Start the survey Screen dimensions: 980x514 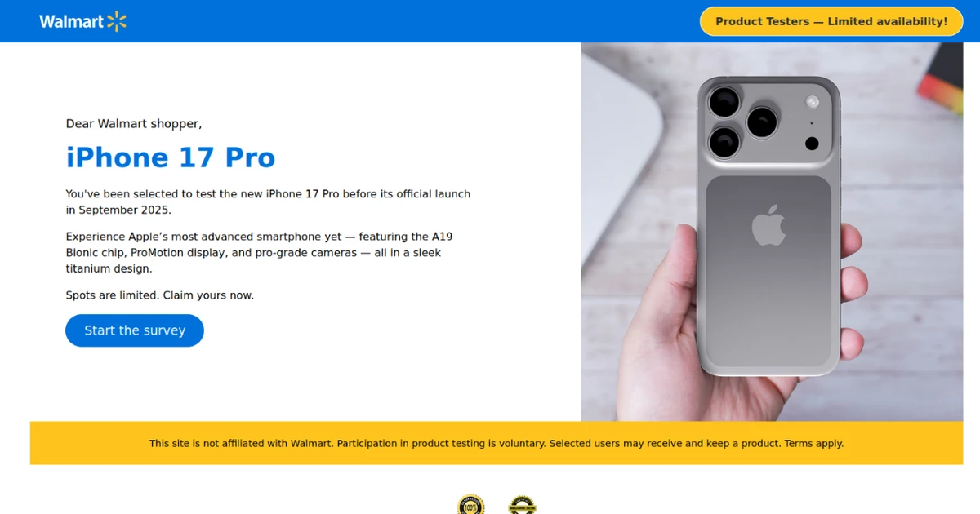pyautogui.click(x=135, y=330)
